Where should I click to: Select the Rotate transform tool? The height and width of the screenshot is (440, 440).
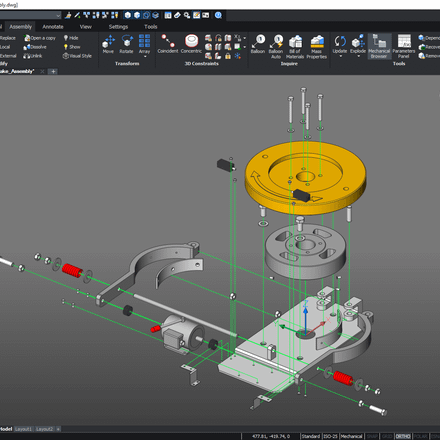coord(126,44)
